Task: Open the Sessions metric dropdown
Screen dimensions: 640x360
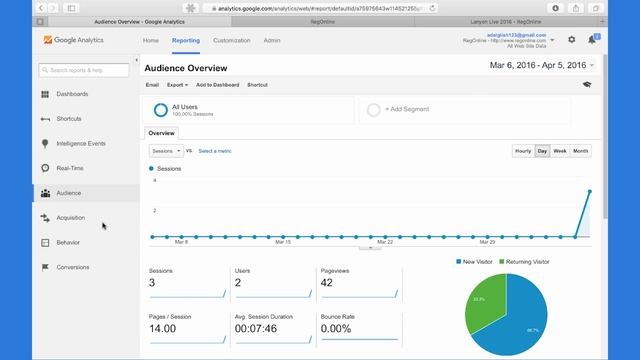Action: (x=166, y=151)
